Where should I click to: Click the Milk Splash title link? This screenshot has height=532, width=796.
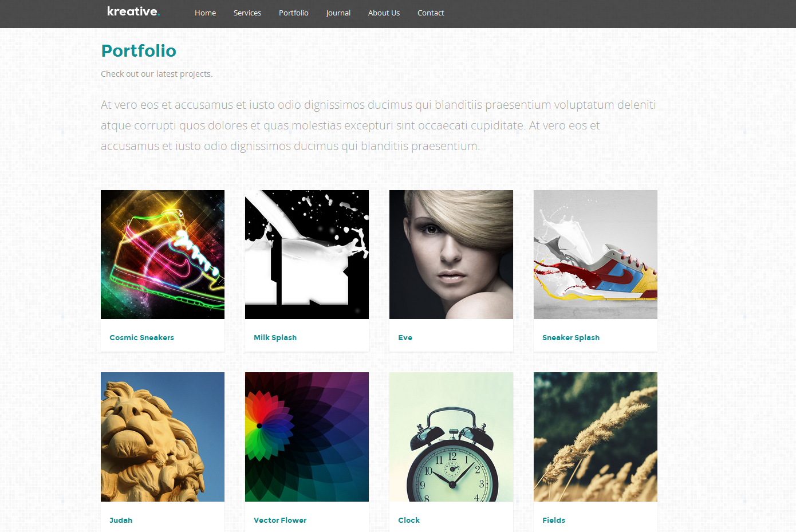[x=275, y=337]
